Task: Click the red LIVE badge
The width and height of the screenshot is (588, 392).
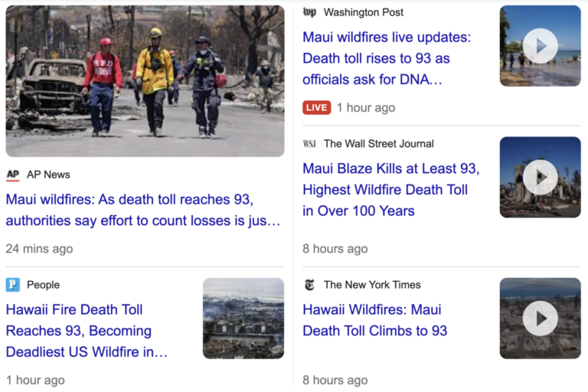Action: pyautogui.click(x=316, y=108)
